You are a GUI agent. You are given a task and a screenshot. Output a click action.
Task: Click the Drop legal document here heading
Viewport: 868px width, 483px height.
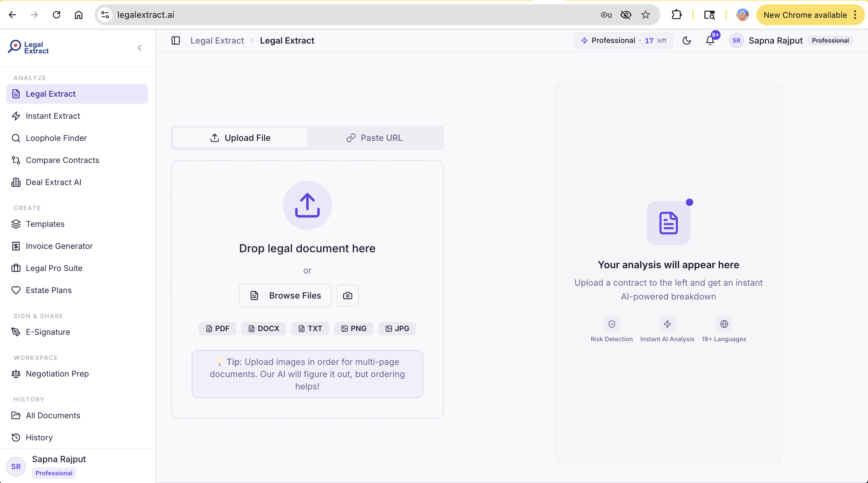pos(307,248)
